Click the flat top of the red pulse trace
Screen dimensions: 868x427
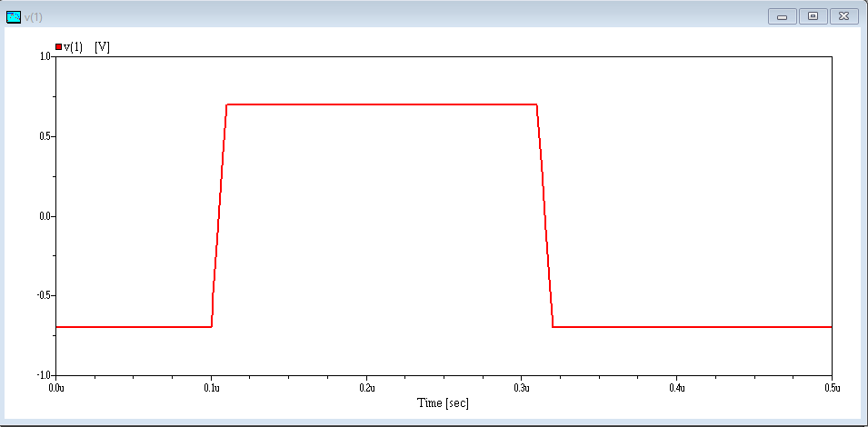(x=382, y=104)
